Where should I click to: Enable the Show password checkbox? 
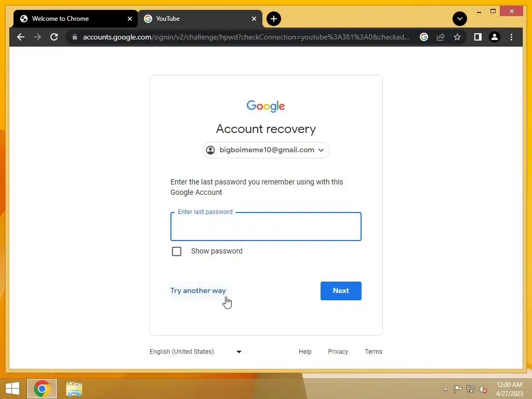tap(177, 251)
